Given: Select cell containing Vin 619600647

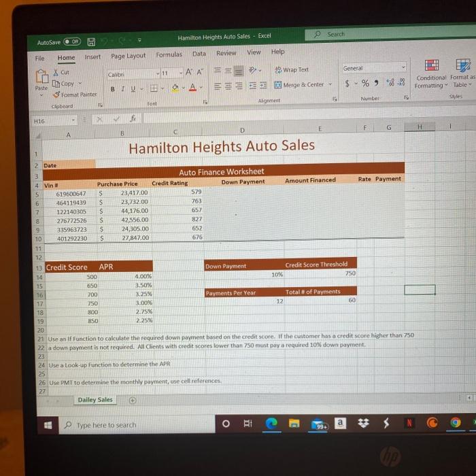Looking at the screenshot, I should tap(71, 194).
